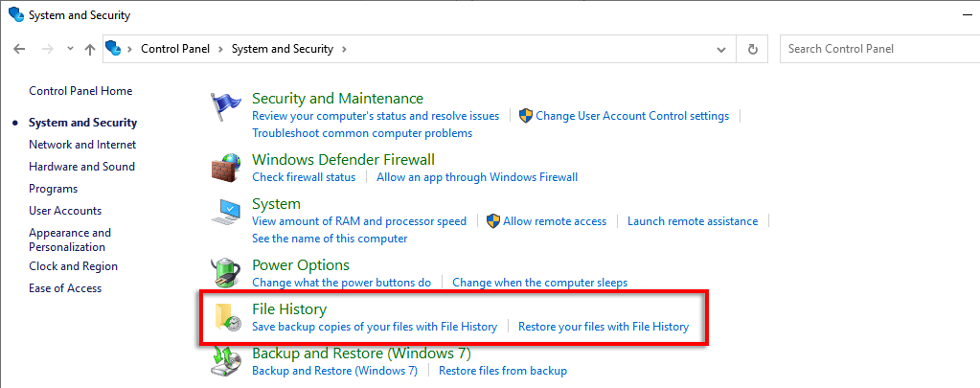This screenshot has width=980, height=388.
Task: Click Change when the computer sleeps
Action: (539, 283)
